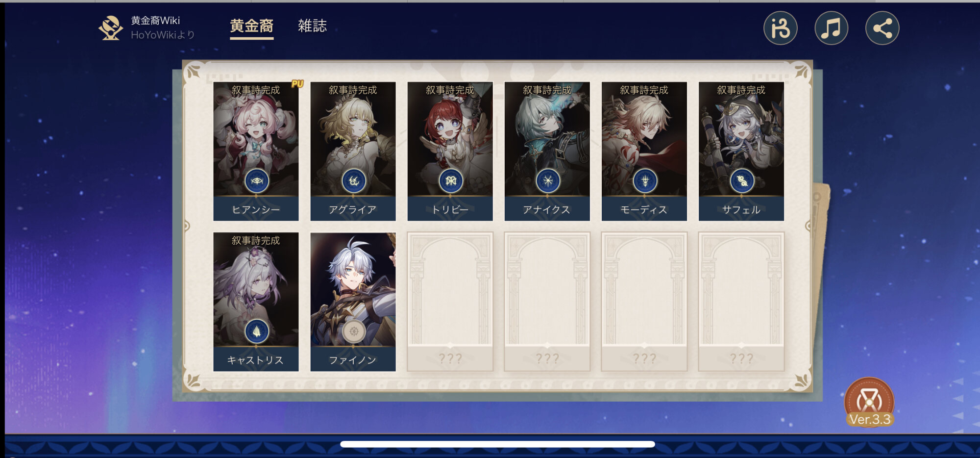Switch to the 雑誌 tab
Image resolution: width=980 pixels, height=458 pixels.
click(x=312, y=25)
